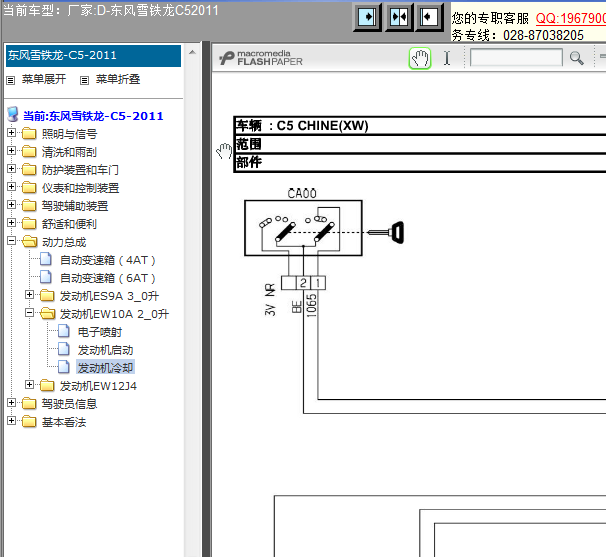Select 当前:东风雪铁龙-C5-2011 root node

[93, 116]
